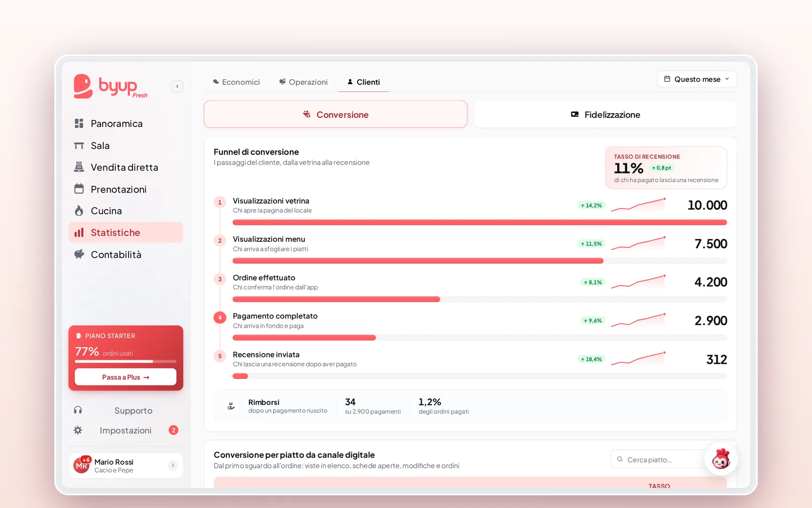Click the Funnel di conversione heading

click(x=256, y=152)
